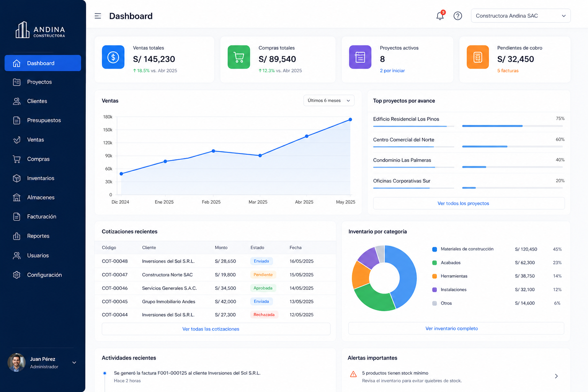The image size is (588, 392).
Task: Click the Aprobada status badge
Action: 263,288
